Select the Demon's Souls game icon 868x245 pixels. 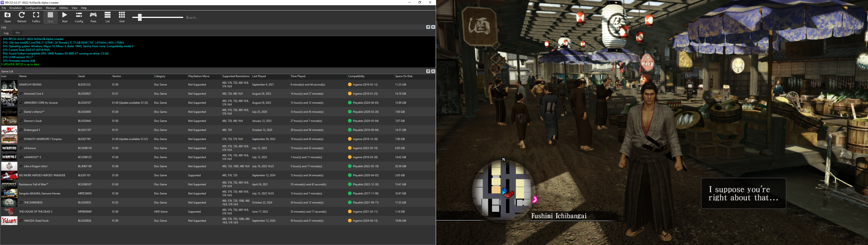9,121
